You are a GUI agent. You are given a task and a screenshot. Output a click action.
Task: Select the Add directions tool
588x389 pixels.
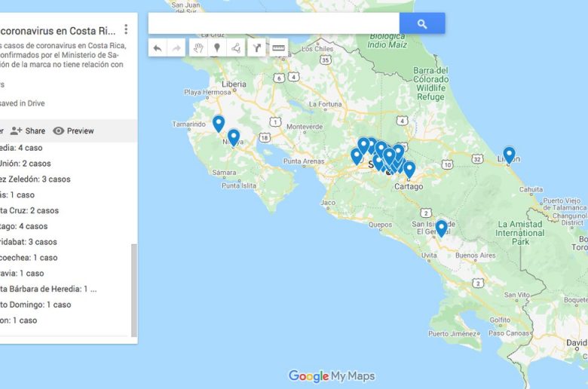(x=257, y=48)
